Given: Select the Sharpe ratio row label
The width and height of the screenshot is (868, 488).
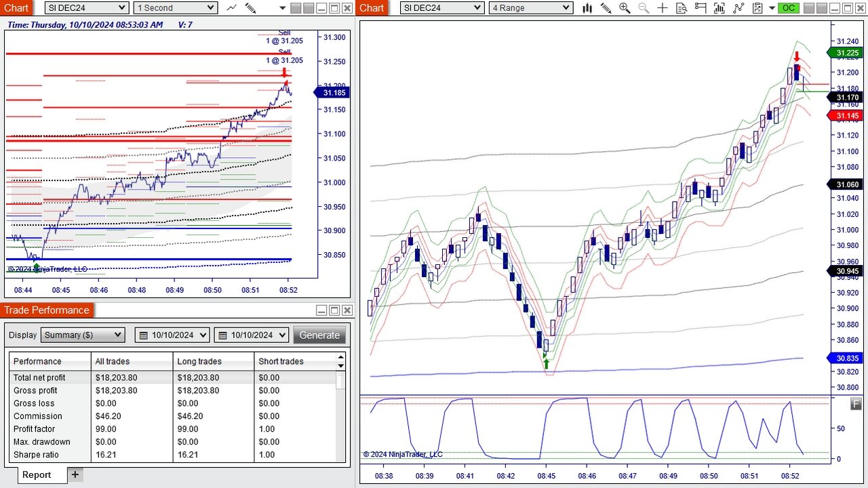Looking at the screenshot, I should click(x=36, y=455).
